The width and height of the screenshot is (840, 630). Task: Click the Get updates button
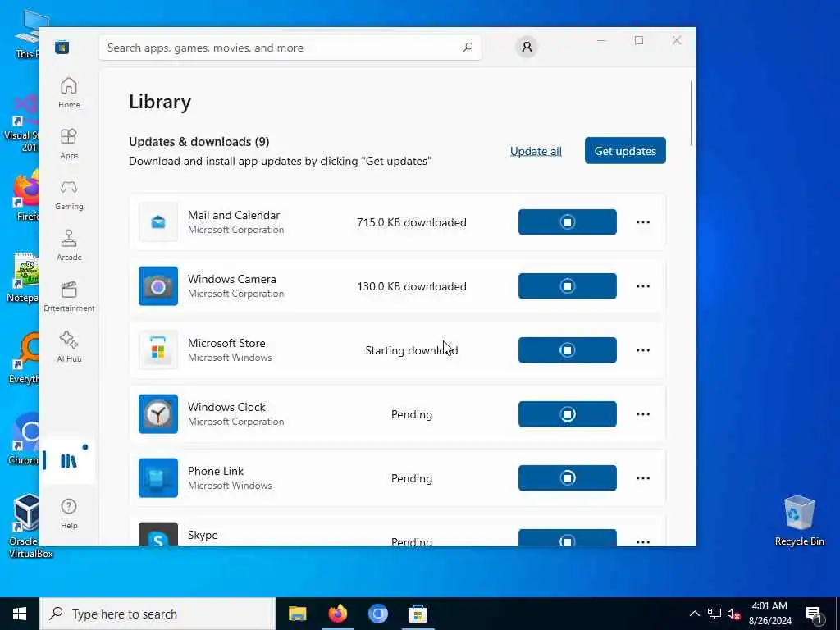click(625, 151)
